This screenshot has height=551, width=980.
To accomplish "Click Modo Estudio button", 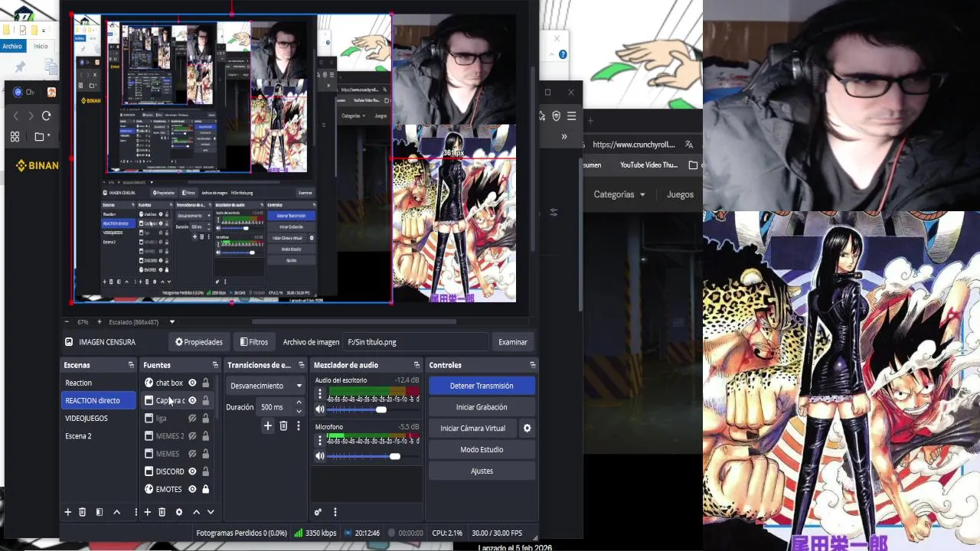I will (x=482, y=450).
